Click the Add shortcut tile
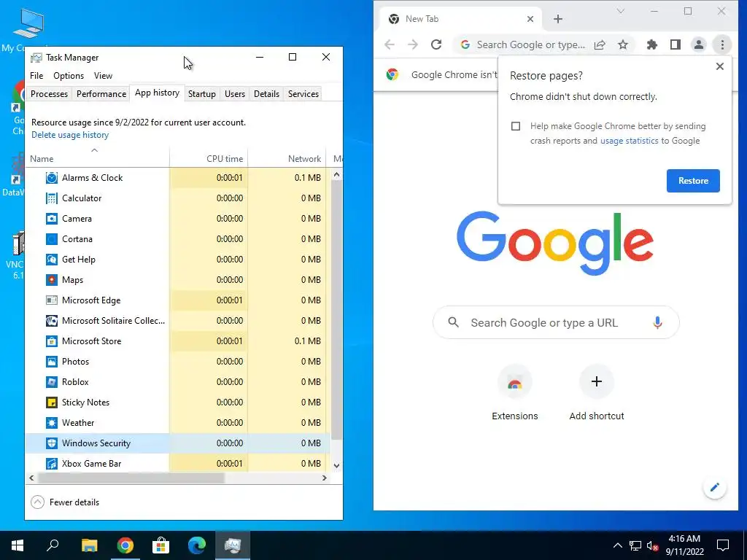The width and height of the screenshot is (747, 560). [x=597, y=393]
